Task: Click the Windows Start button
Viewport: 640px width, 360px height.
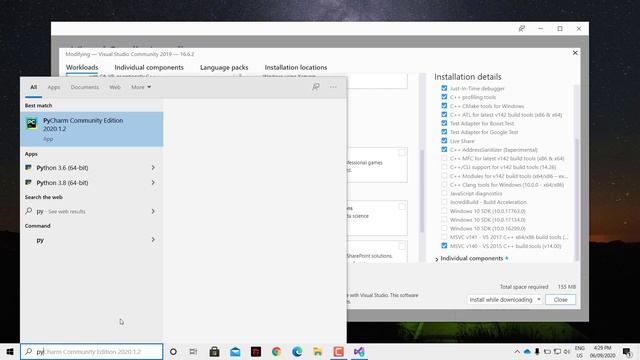Action: coord(10,351)
